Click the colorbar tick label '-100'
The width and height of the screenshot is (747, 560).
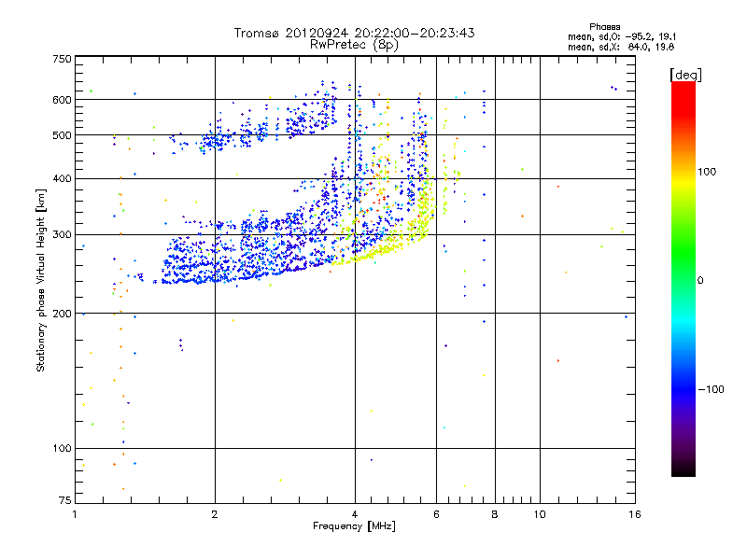click(711, 389)
